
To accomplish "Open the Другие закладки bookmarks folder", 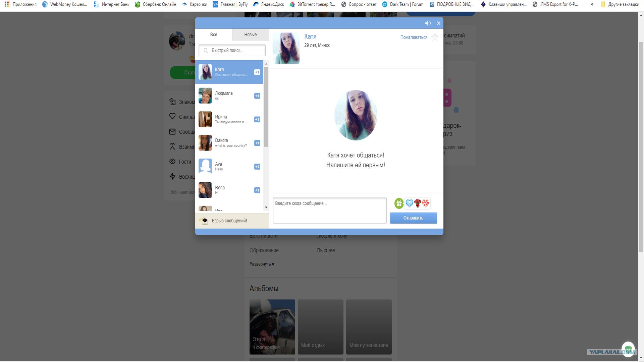I will point(620,4).
